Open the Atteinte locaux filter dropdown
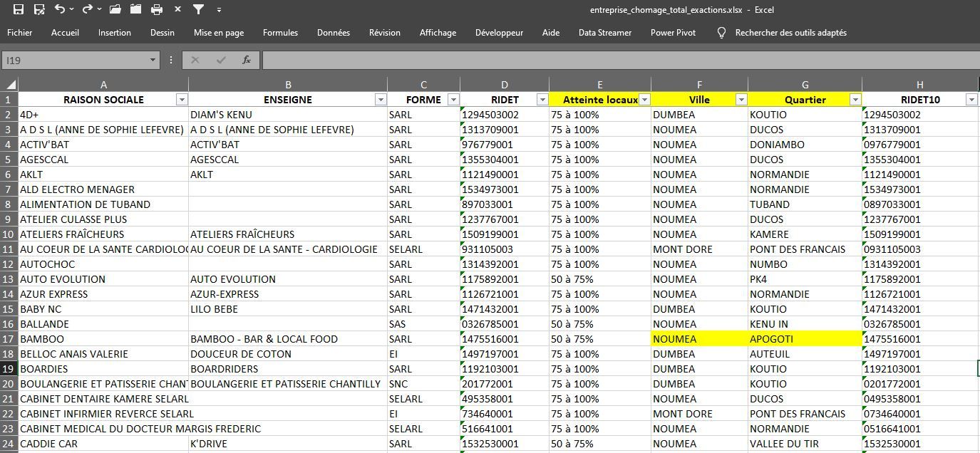Image resolution: width=980 pixels, height=453 pixels. 644,100
